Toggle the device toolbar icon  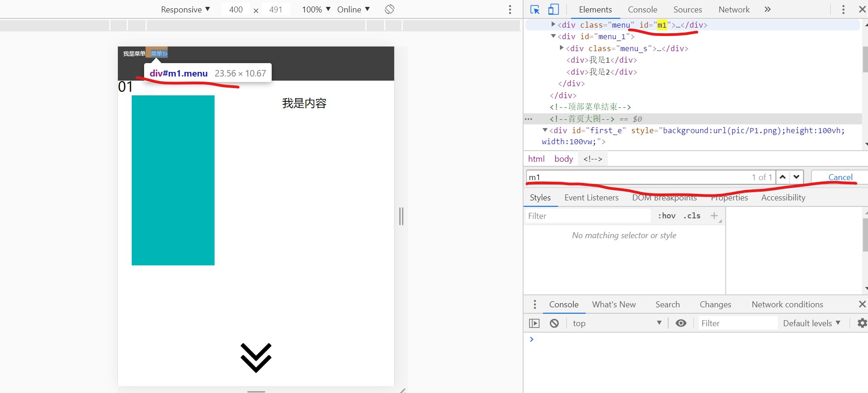pyautogui.click(x=553, y=10)
